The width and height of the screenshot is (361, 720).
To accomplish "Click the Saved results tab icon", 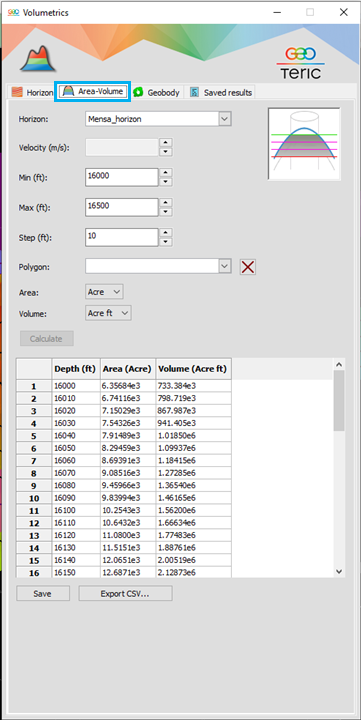I will 194,92.
